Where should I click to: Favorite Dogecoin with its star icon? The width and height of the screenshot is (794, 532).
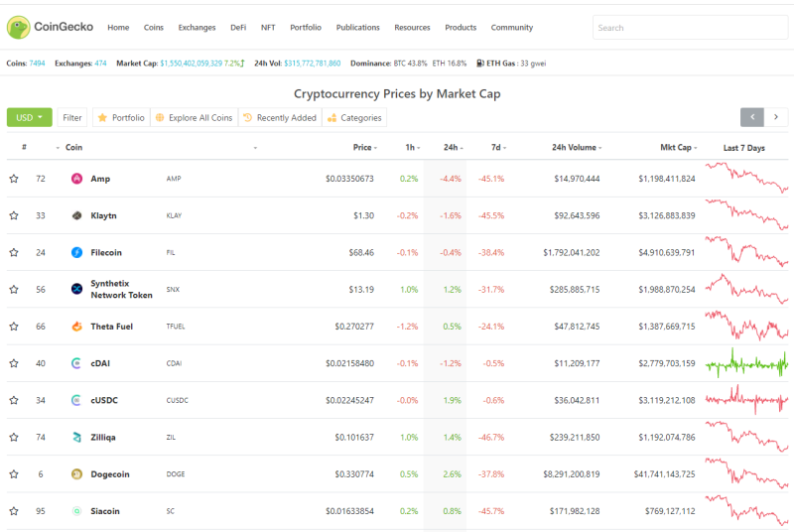[14, 474]
